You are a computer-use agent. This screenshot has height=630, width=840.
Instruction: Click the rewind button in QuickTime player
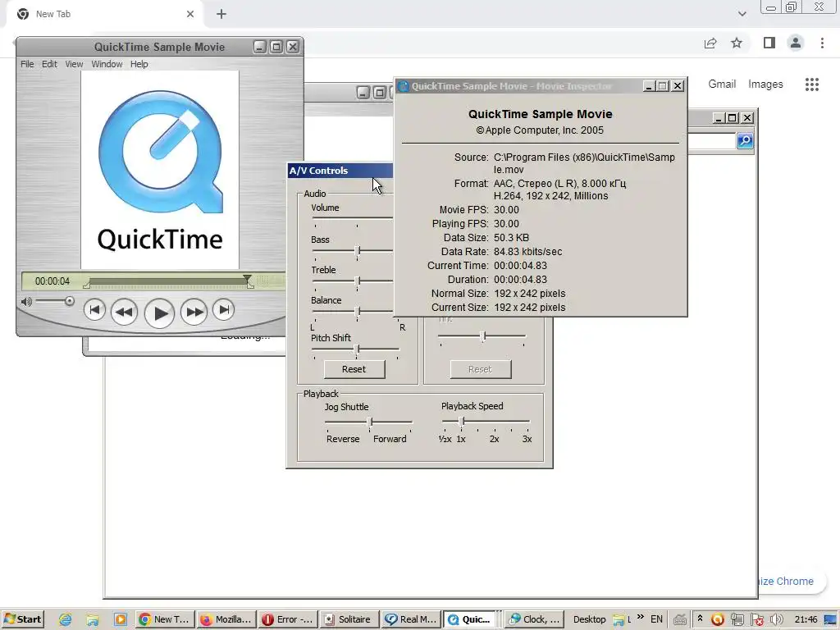point(125,312)
